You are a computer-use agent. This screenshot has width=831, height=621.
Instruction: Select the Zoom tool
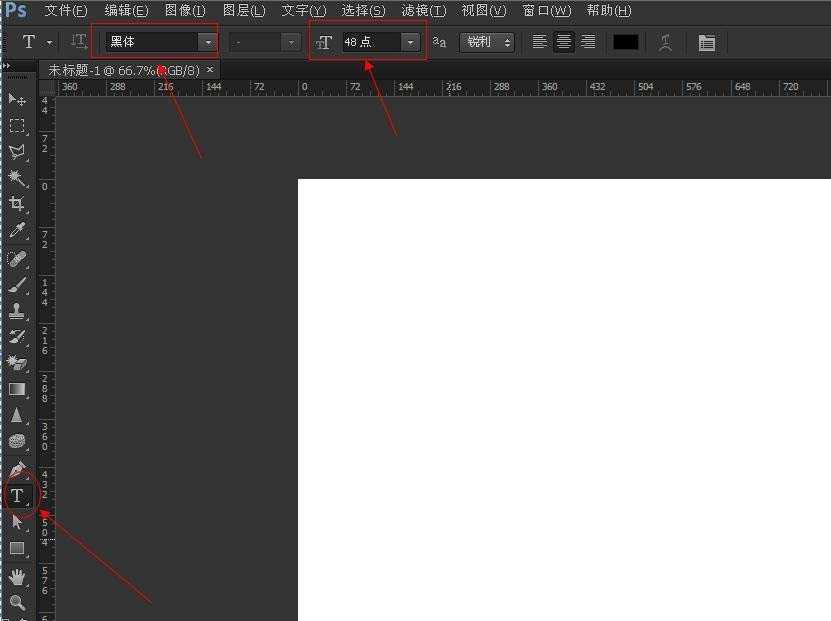[17, 602]
